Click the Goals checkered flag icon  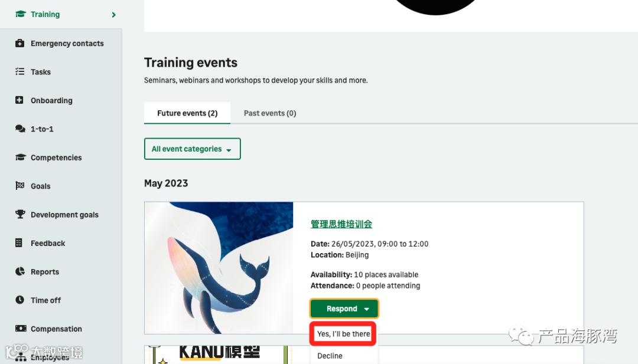tap(19, 186)
